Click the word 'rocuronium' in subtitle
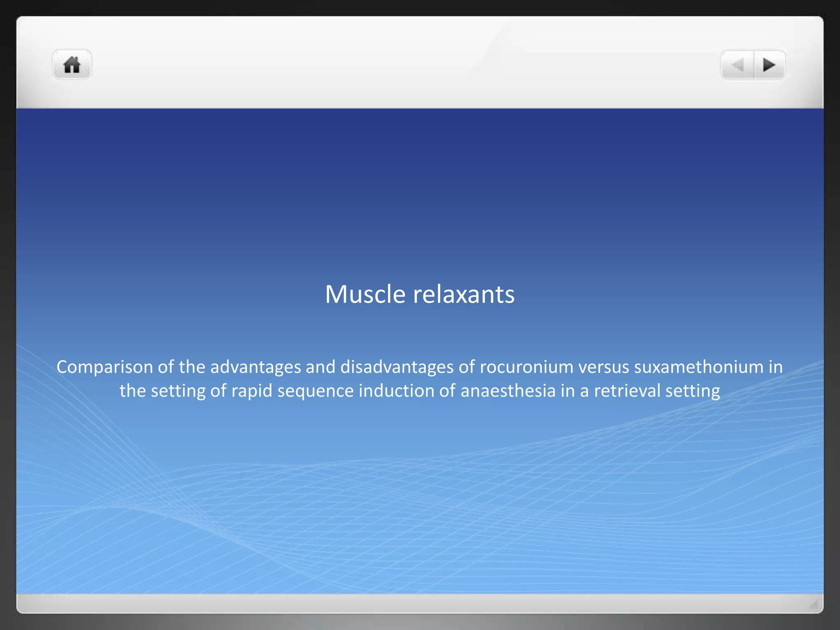The height and width of the screenshot is (630, 840). coord(526,367)
